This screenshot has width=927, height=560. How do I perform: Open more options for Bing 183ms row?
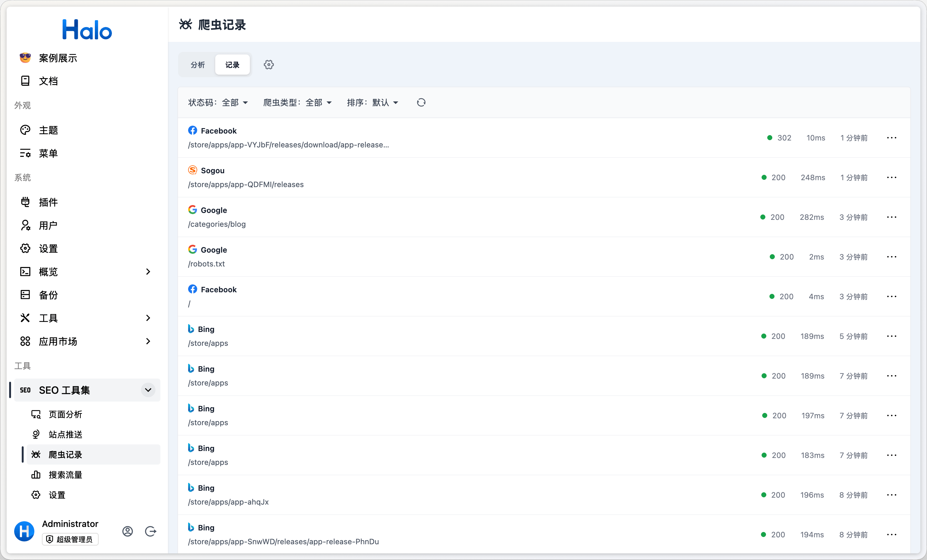(892, 455)
